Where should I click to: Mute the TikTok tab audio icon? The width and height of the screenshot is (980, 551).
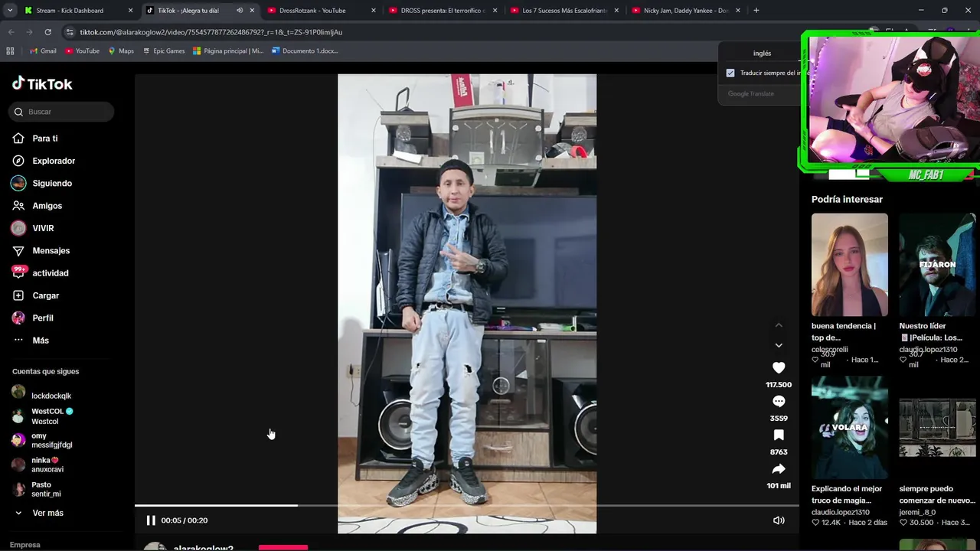click(240, 11)
